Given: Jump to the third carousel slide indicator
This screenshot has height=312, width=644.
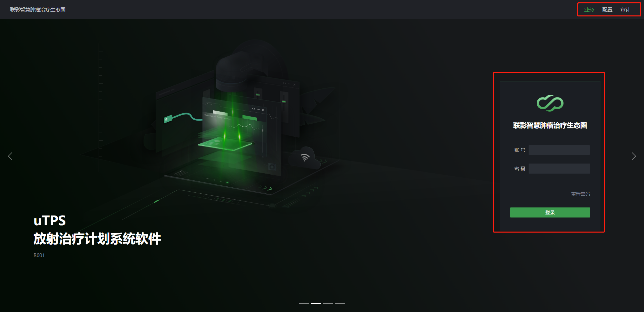Looking at the screenshot, I should pyautogui.click(x=328, y=303).
